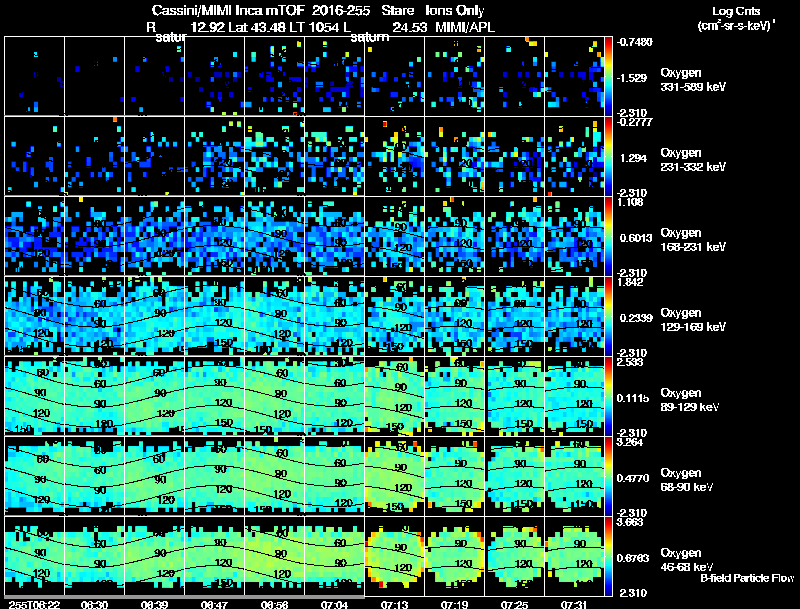Click the Oxygen 89-129 keV row label
This screenshot has height=609, width=800.
pos(690,400)
